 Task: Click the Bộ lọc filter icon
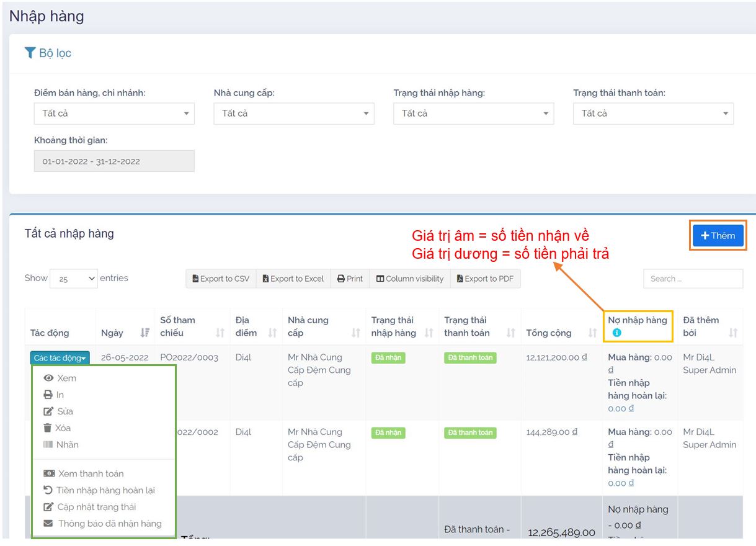tap(30, 53)
